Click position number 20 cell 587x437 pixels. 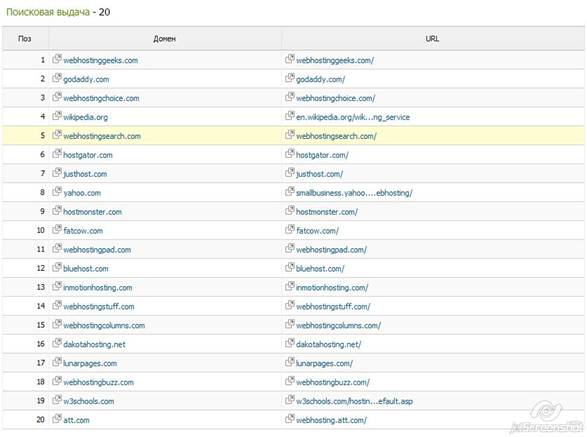[40, 419]
